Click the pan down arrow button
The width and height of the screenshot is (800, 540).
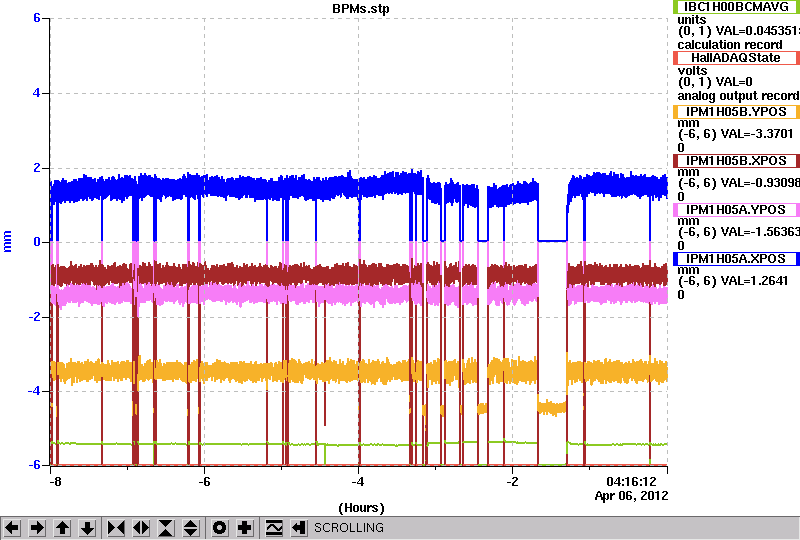[x=87, y=528]
